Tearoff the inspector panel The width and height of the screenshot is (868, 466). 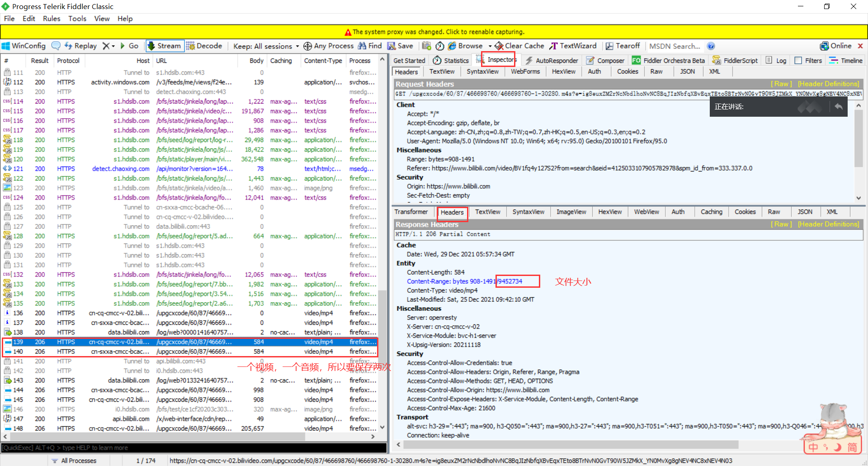(x=623, y=46)
